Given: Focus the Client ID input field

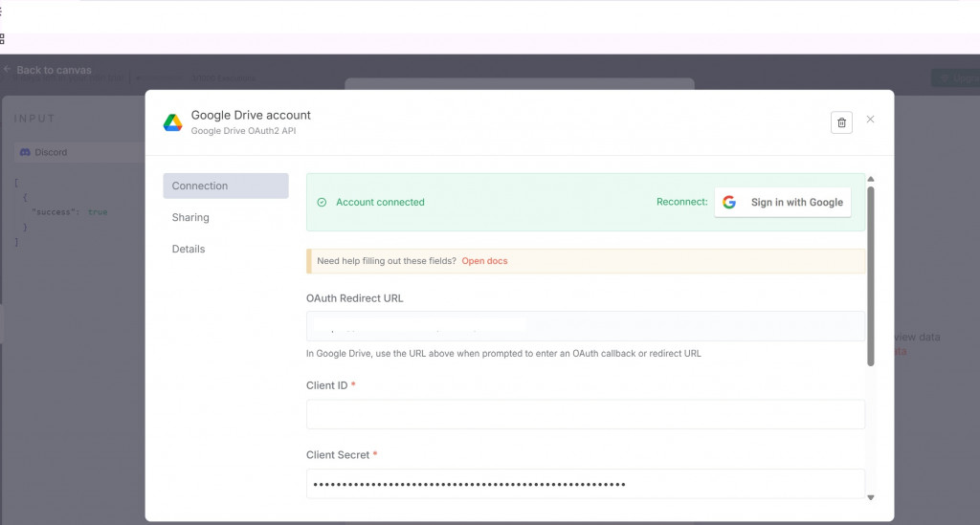Looking at the screenshot, I should click(x=585, y=414).
